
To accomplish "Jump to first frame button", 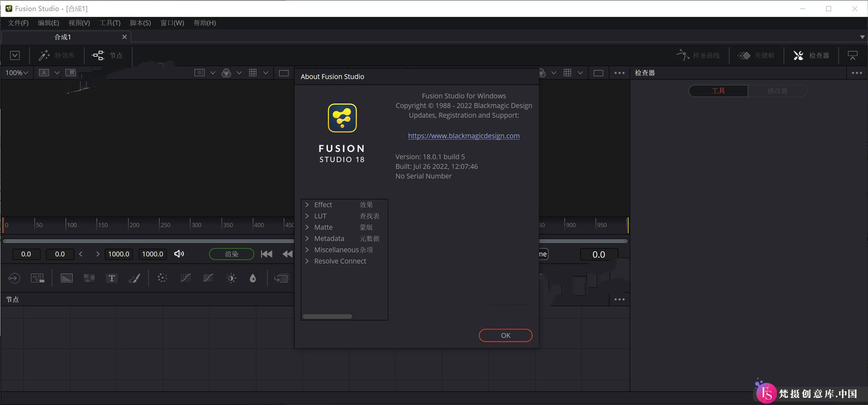I will pos(266,254).
